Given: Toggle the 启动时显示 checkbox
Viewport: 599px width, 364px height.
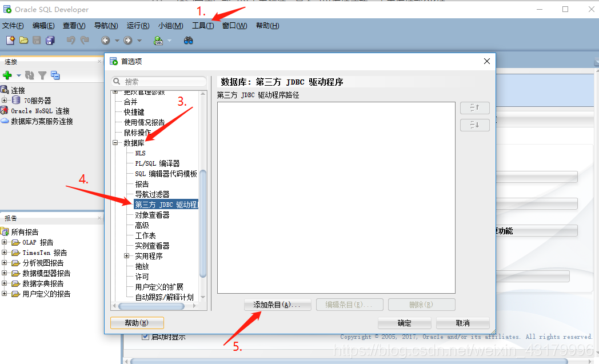Looking at the screenshot, I should click(145, 337).
